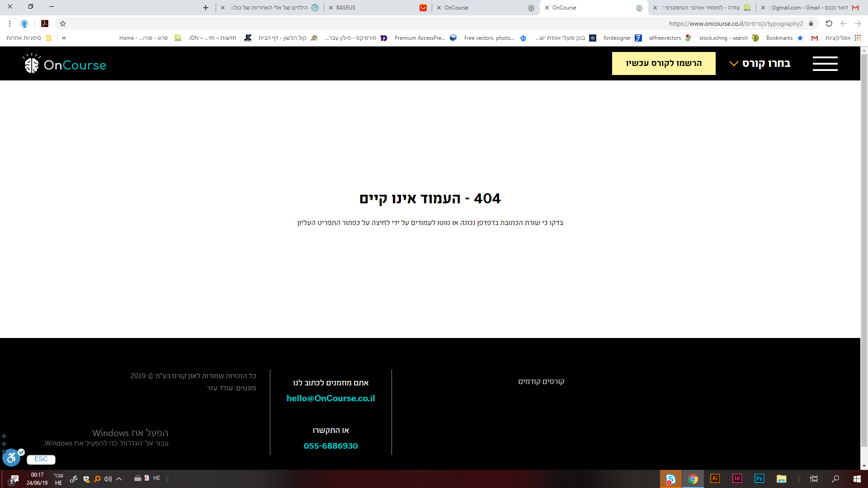This screenshot has height=488, width=868.
Task: Click the yellow הרשמו לקורס עכשיו button
Action: coord(663,64)
